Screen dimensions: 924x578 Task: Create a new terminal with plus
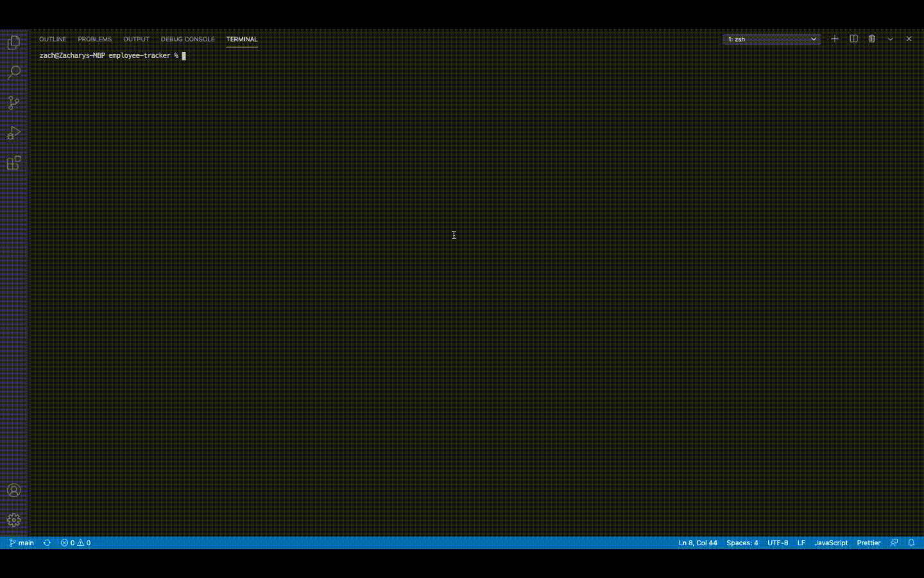pos(835,39)
